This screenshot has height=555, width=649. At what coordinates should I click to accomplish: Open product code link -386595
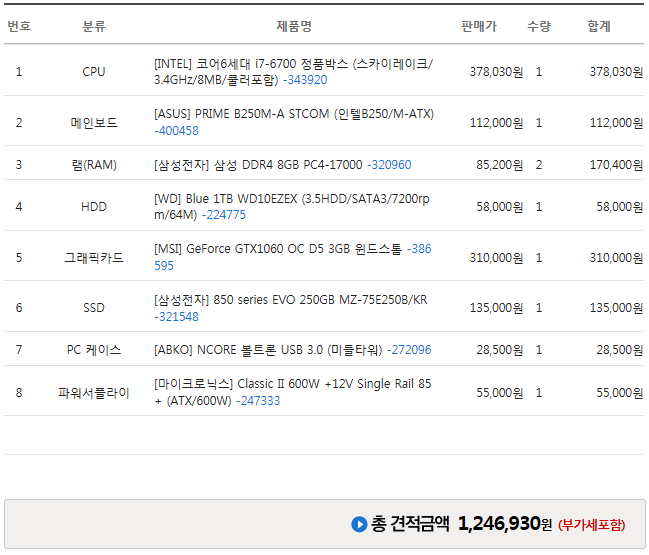(x=419, y=249)
